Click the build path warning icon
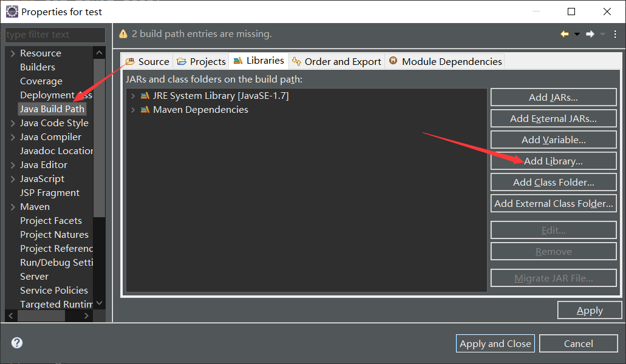626x364 pixels. click(123, 34)
